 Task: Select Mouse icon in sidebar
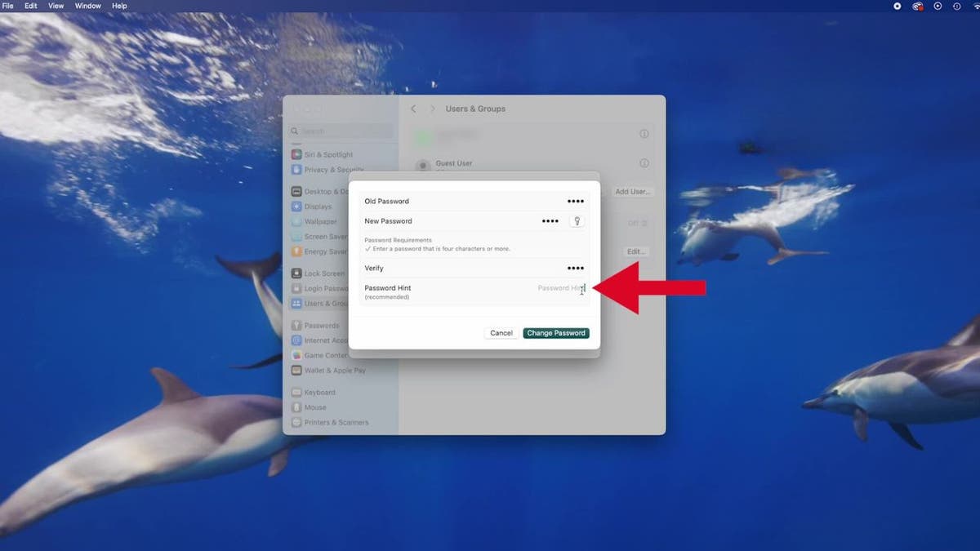coord(296,407)
